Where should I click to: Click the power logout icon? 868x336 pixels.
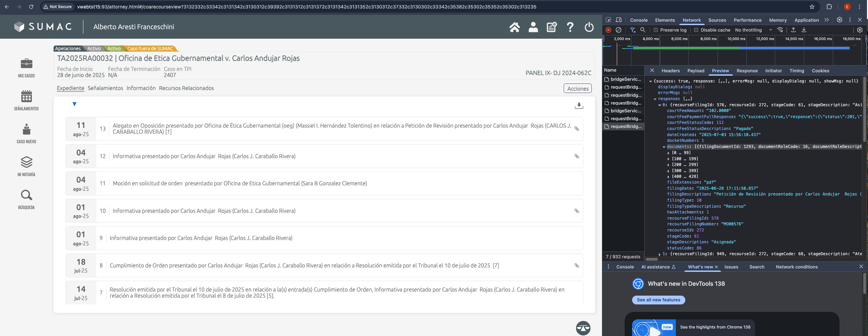click(589, 27)
